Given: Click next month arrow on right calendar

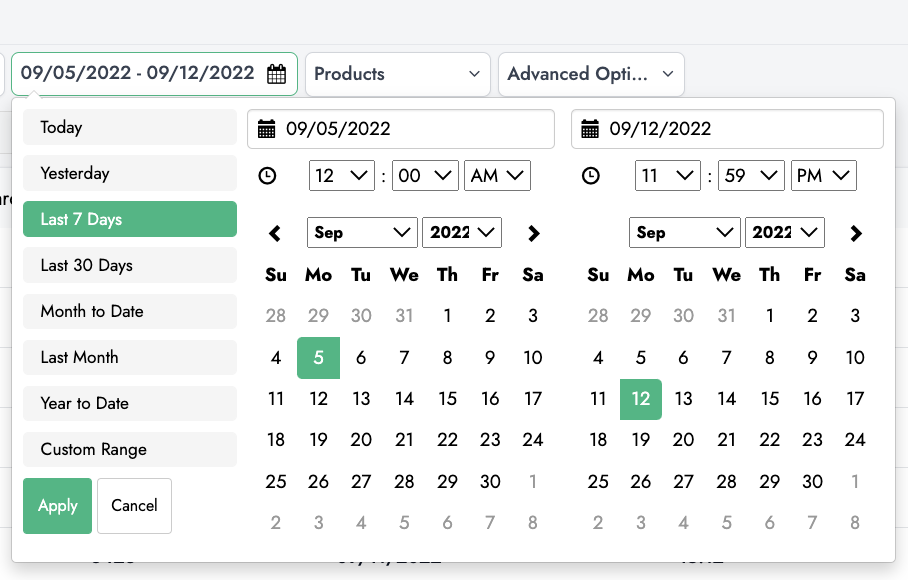Looking at the screenshot, I should point(855,234).
